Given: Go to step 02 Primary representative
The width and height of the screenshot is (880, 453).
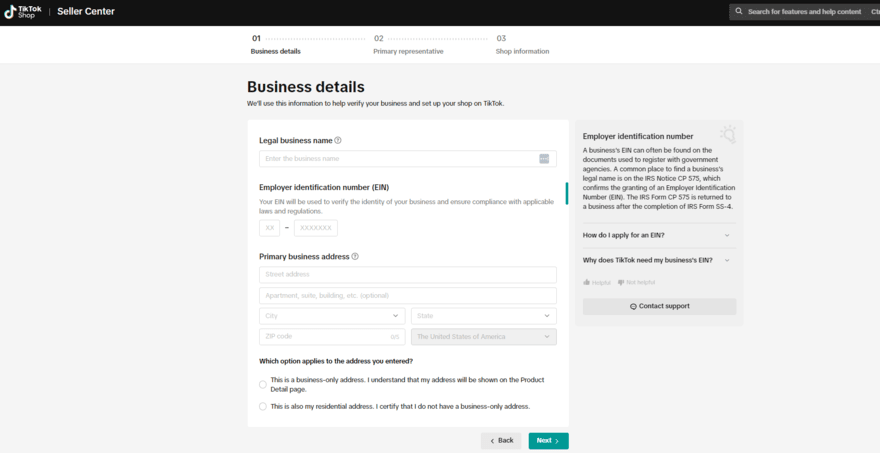Looking at the screenshot, I should 408,44.
